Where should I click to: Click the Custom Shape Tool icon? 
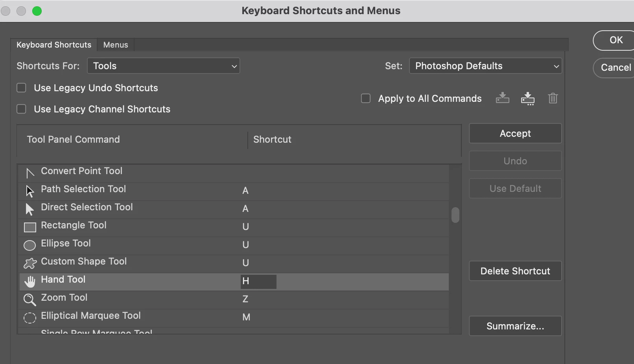pos(30,263)
